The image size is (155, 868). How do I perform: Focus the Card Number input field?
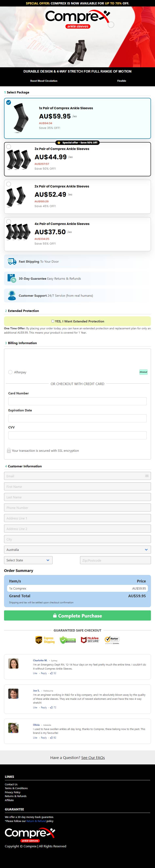[x=77, y=401]
